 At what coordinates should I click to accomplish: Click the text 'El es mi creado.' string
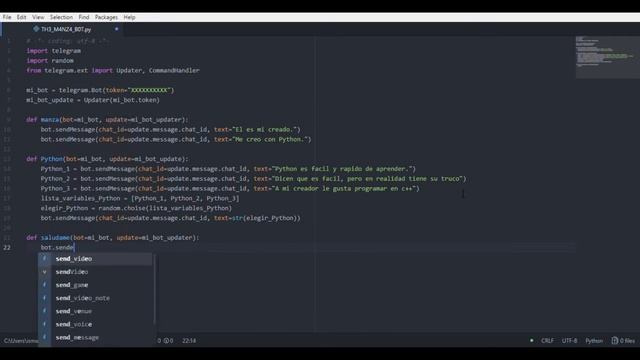tap(264, 129)
